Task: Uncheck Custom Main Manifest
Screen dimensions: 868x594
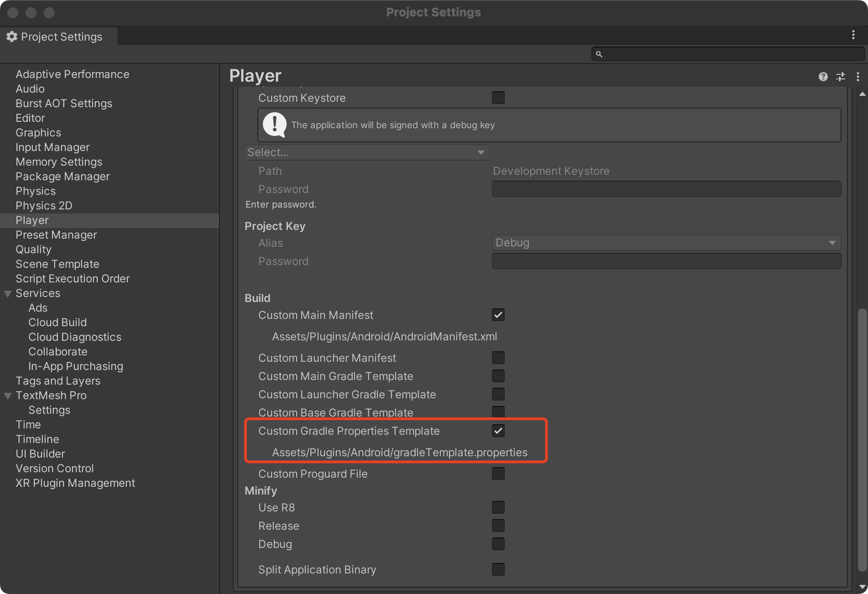Action: [498, 315]
